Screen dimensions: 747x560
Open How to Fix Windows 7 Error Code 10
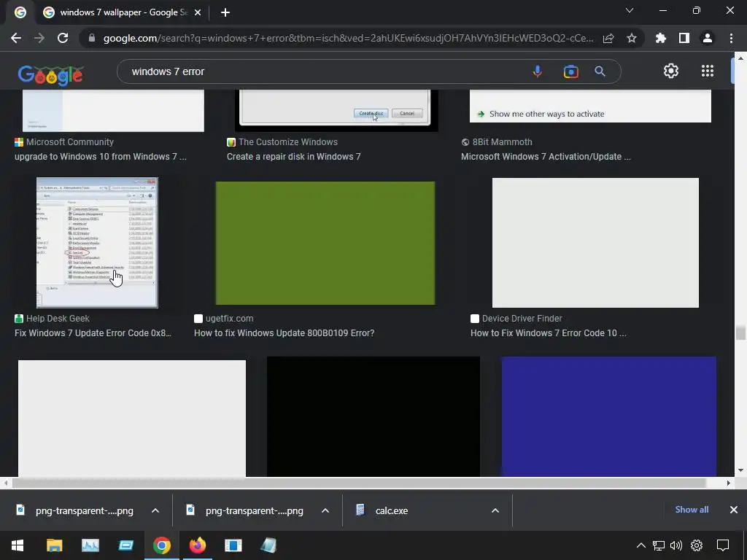[x=549, y=332]
